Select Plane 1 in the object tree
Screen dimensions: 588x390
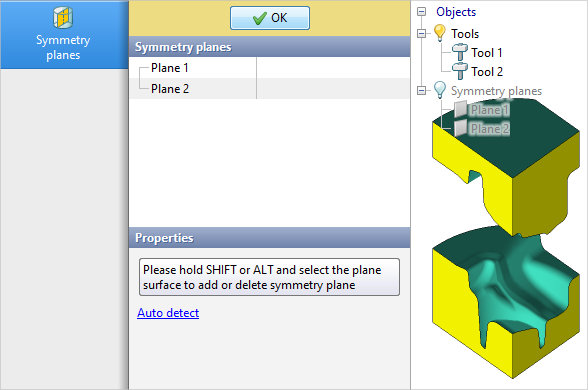point(489,110)
